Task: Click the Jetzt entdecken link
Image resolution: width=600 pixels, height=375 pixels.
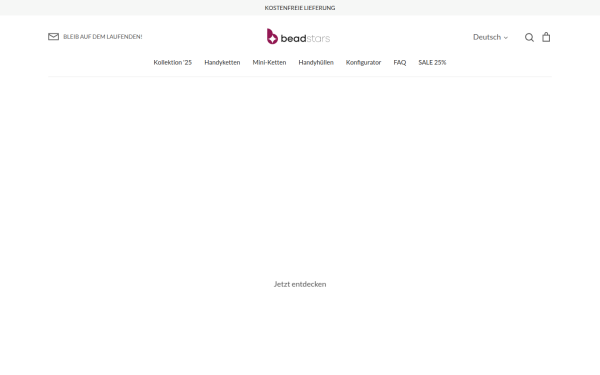Action: point(300,284)
